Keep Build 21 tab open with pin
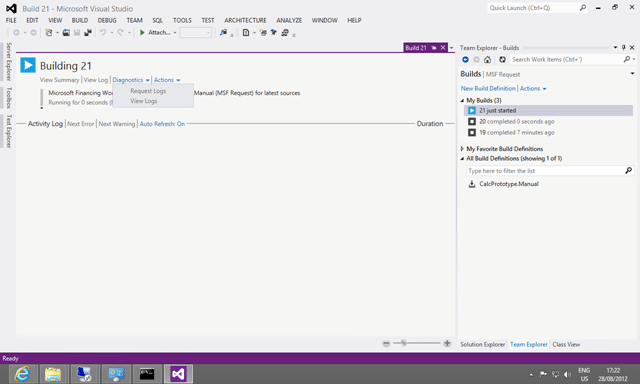 [434, 48]
